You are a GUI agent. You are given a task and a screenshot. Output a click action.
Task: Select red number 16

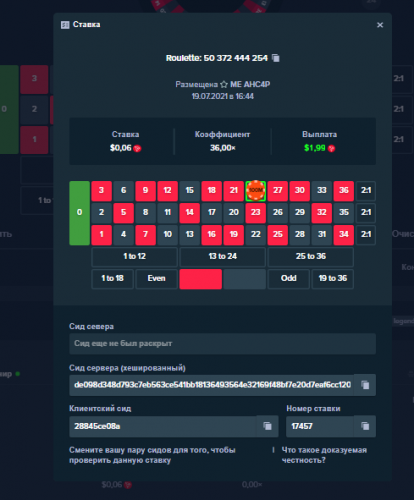(211, 235)
